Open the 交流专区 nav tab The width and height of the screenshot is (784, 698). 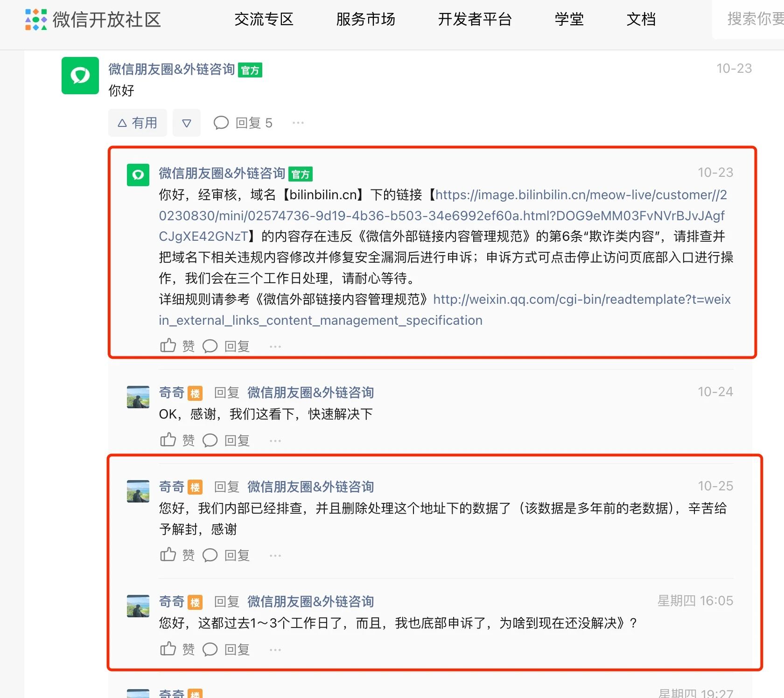click(x=264, y=19)
